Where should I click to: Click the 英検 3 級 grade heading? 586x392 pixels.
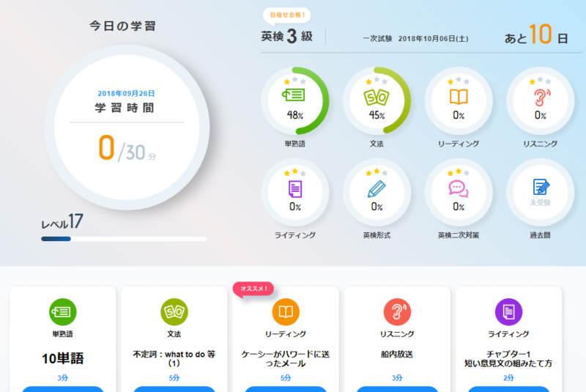click(x=286, y=36)
